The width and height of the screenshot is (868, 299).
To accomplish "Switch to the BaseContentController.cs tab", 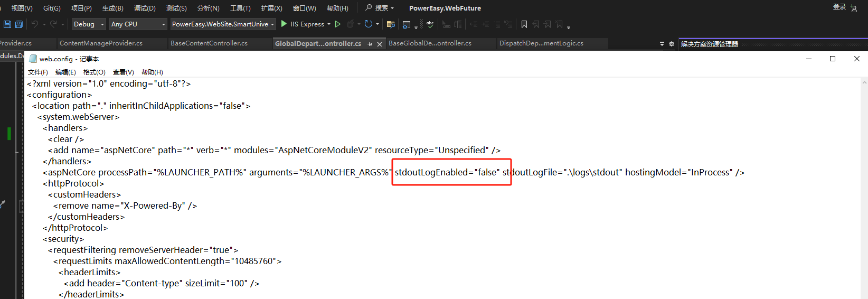I will point(209,43).
